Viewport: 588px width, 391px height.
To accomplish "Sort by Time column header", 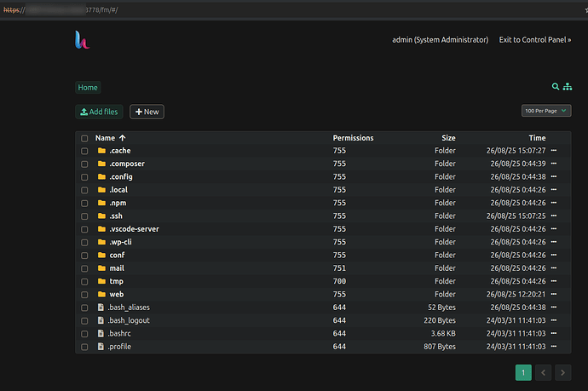I will pos(537,138).
